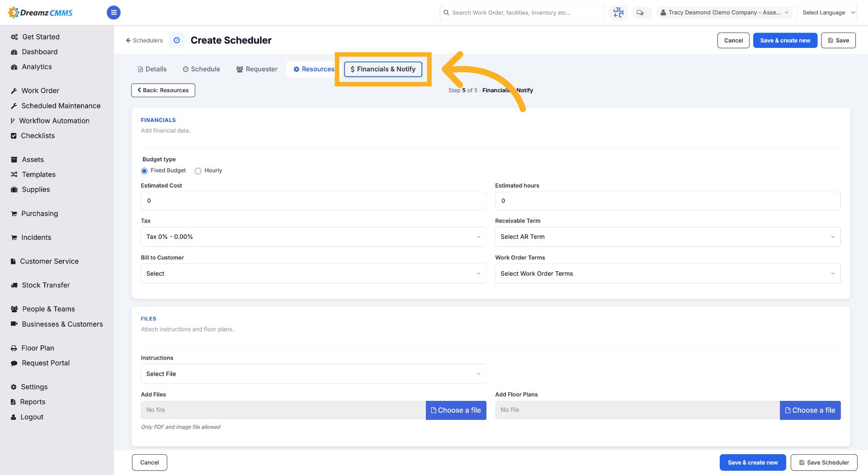Switch to the Schedule tab
Viewport: 868px width, 475px height.
[202, 69]
